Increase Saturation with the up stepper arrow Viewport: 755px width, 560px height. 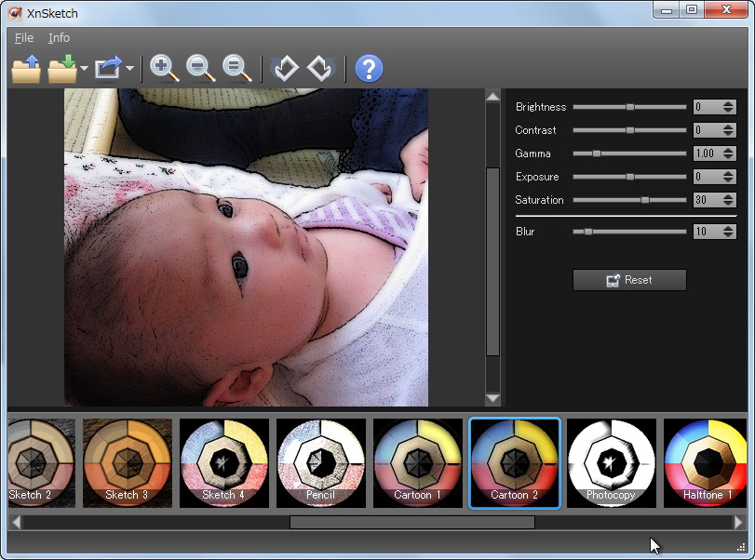[x=728, y=196]
